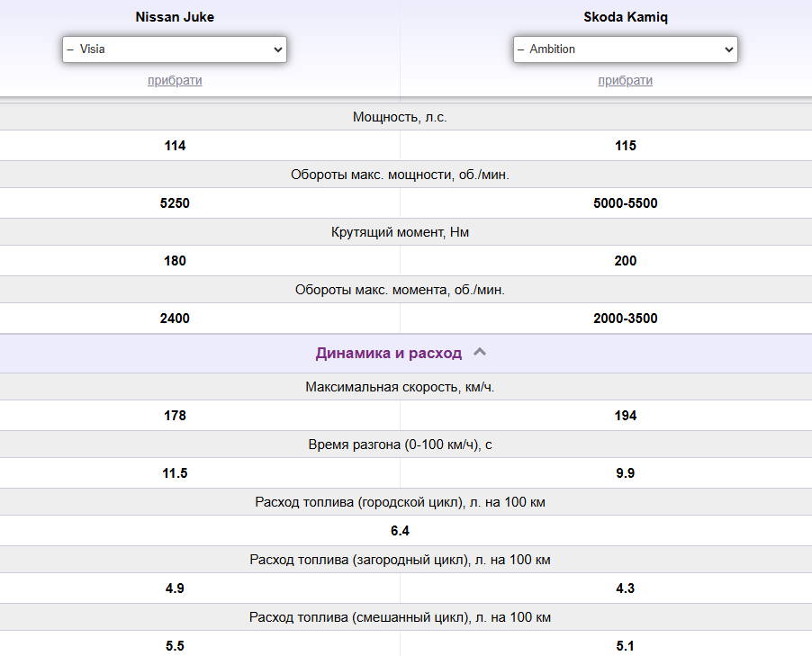Select the 'Nissan Juke' column title
Screen dimensions: 812x656
tap(175, 17)
